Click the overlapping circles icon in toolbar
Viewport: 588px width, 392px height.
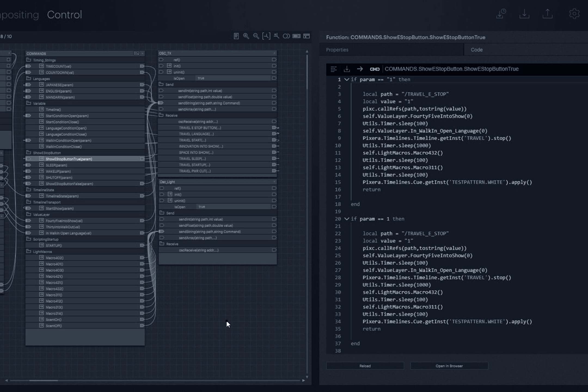point(286,36)
